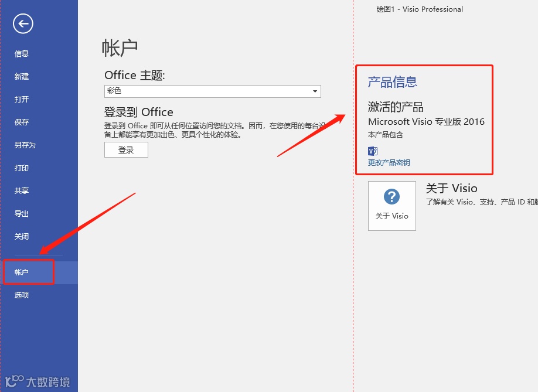Select 新建 in the sidebar

click(22, 77)
